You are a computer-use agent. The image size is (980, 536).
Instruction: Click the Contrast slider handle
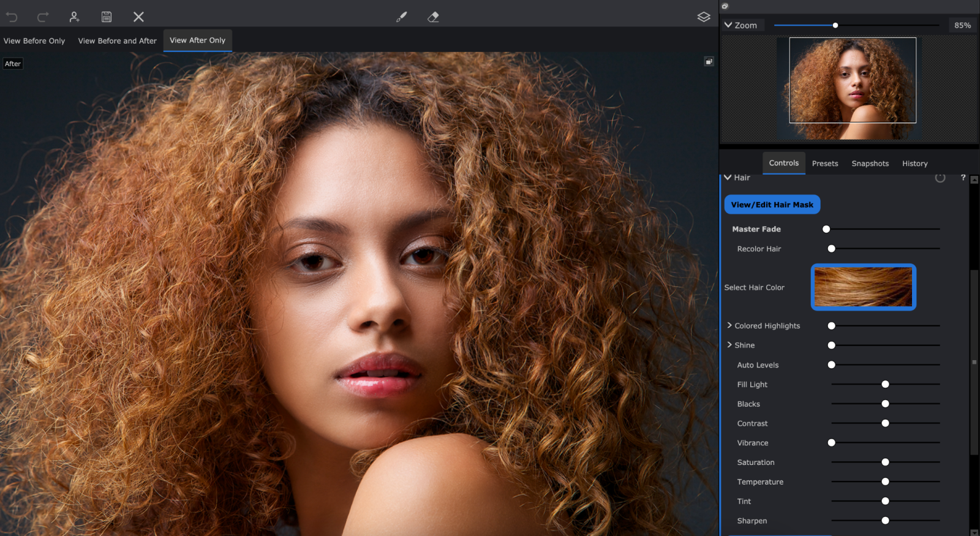tap(885, 423)
